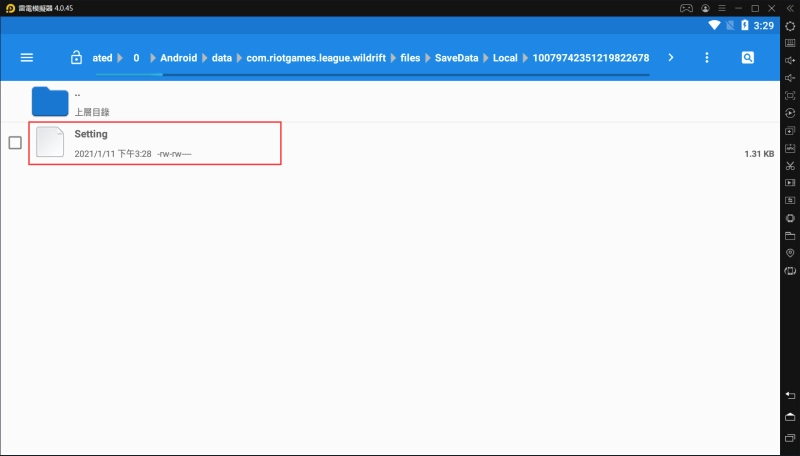Click the scissors screenshot tool icon

[x=790, y=165]
